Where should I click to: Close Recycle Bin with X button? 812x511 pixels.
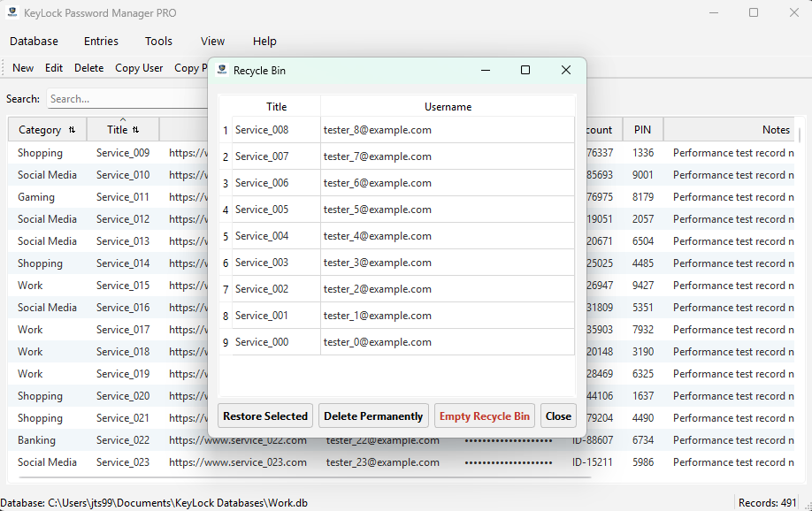click(x=565, y=70)
